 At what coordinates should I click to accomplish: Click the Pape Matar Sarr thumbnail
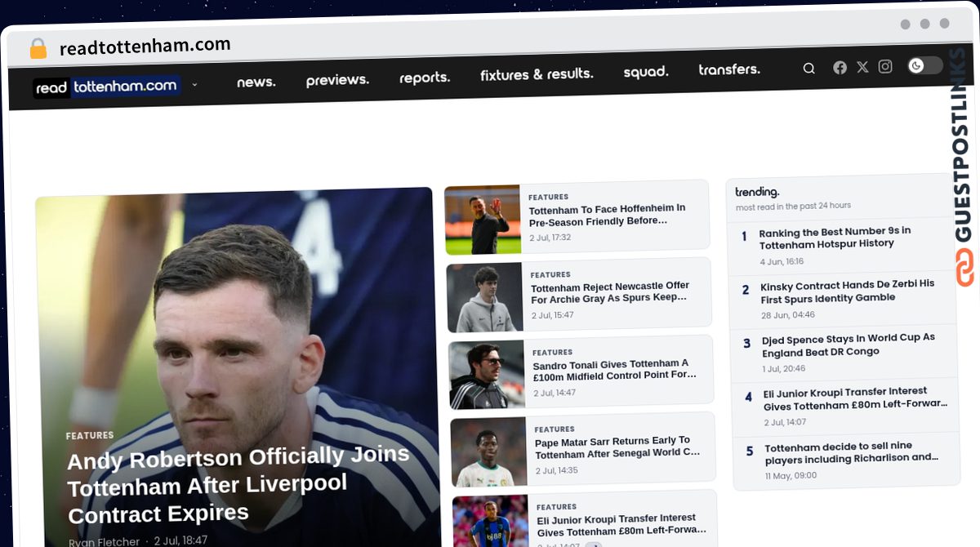489,452
